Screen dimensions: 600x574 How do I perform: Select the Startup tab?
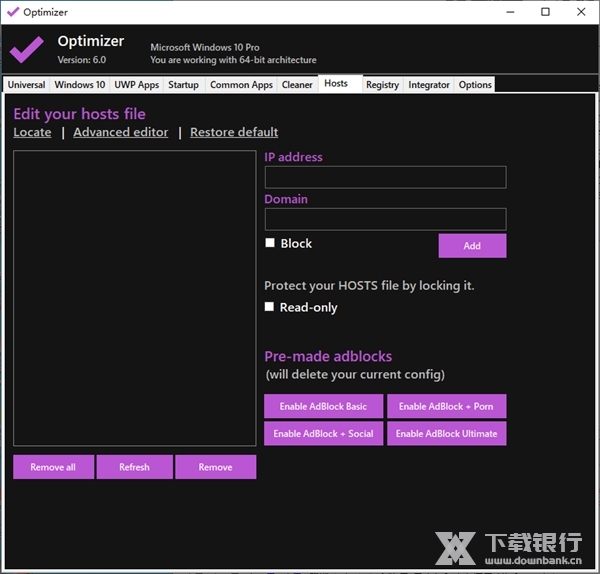tap(183, 85)
